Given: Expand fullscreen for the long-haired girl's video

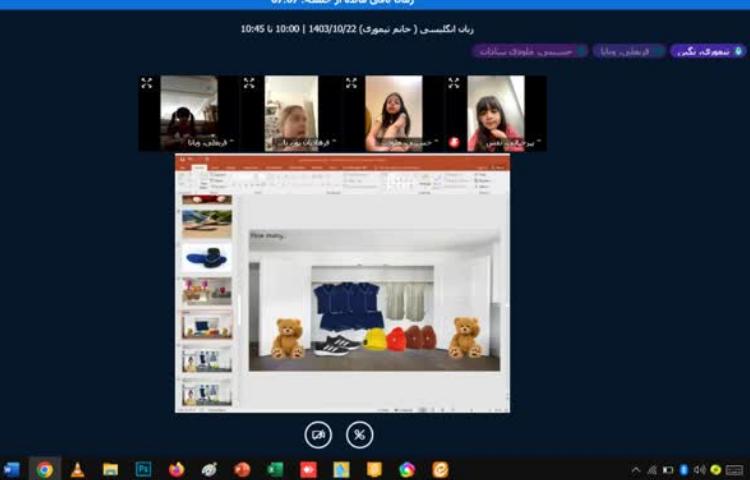Looking at the screenshot, I should [351, 83].
